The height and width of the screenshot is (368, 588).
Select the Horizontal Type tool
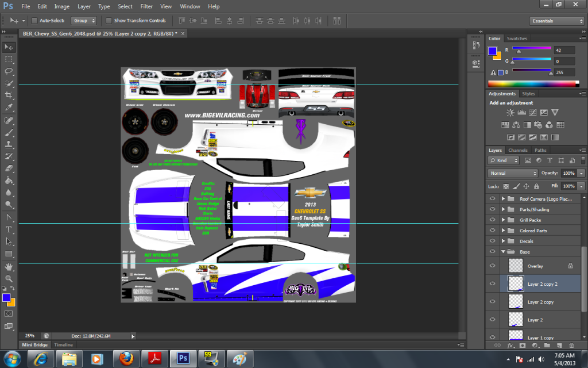[x=9, y=230]
